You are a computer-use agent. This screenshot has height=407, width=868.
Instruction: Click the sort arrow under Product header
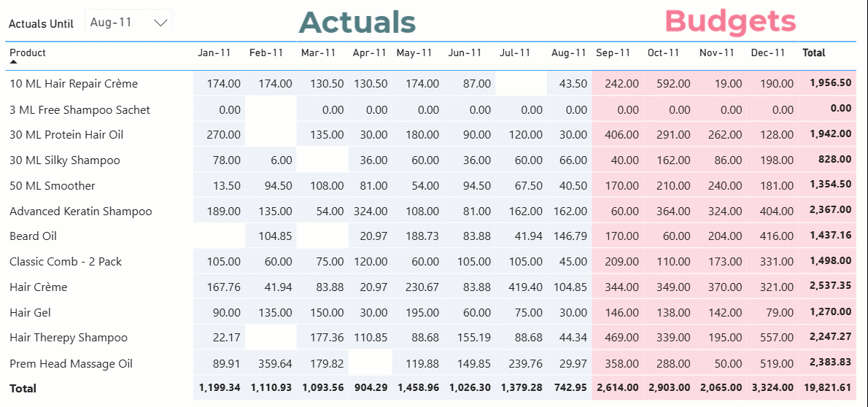[13, 63]
